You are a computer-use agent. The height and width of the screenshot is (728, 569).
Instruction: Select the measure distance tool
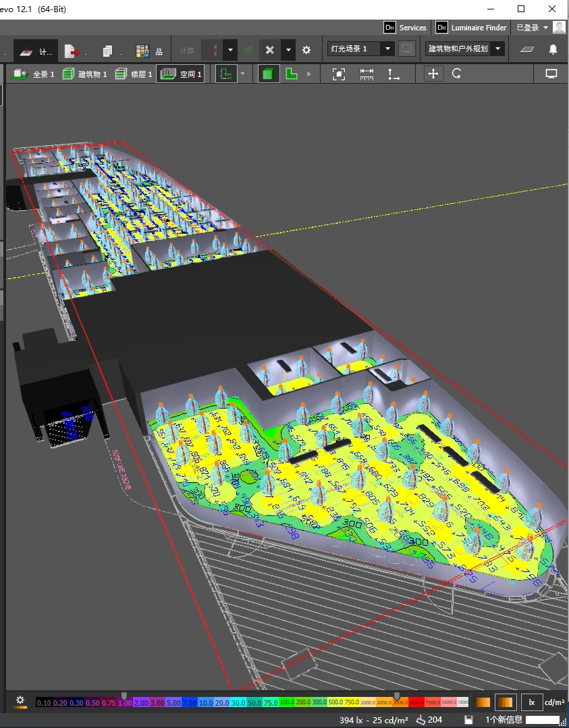tap(367, 74)
